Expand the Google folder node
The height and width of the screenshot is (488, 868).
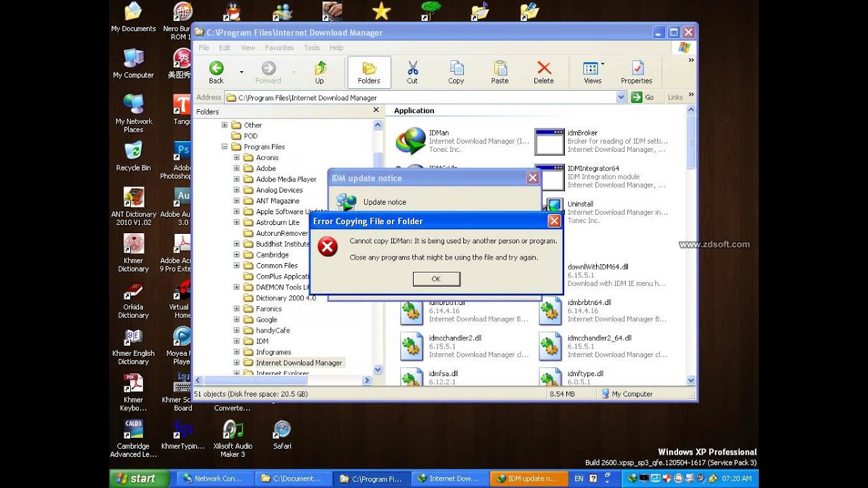(x=237, y=320)
